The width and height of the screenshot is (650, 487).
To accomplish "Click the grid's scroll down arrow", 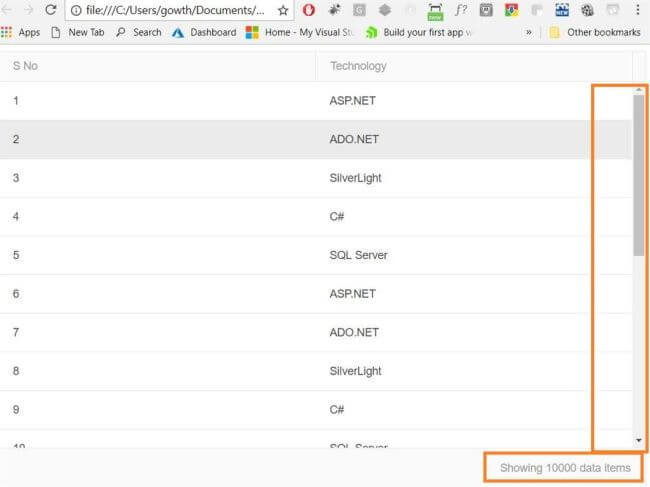I will (x=639, y=440).
